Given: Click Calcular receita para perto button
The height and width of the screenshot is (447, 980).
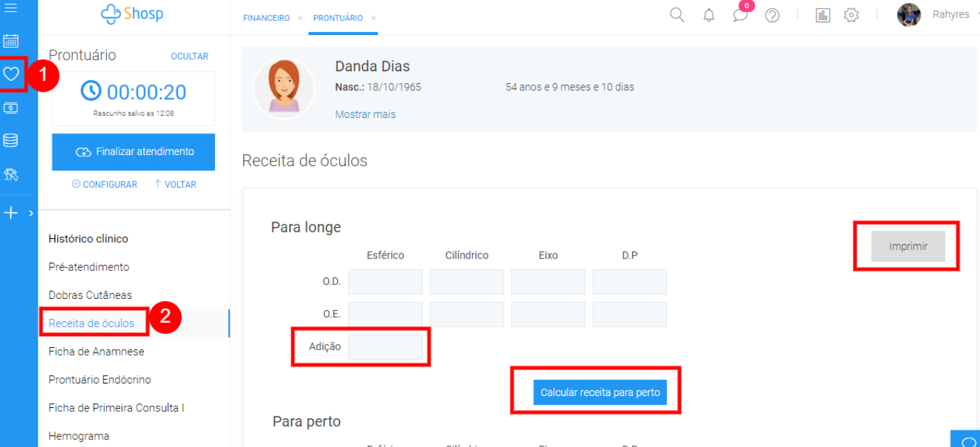Looking at the screenshot, I should pos(600,393).
